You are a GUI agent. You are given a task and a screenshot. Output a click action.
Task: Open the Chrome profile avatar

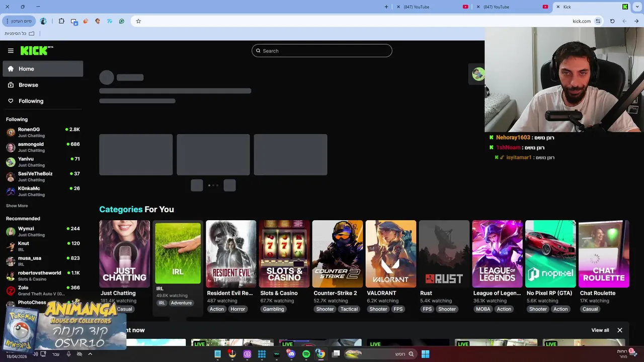pyautogui.click(x=43, y=21)
